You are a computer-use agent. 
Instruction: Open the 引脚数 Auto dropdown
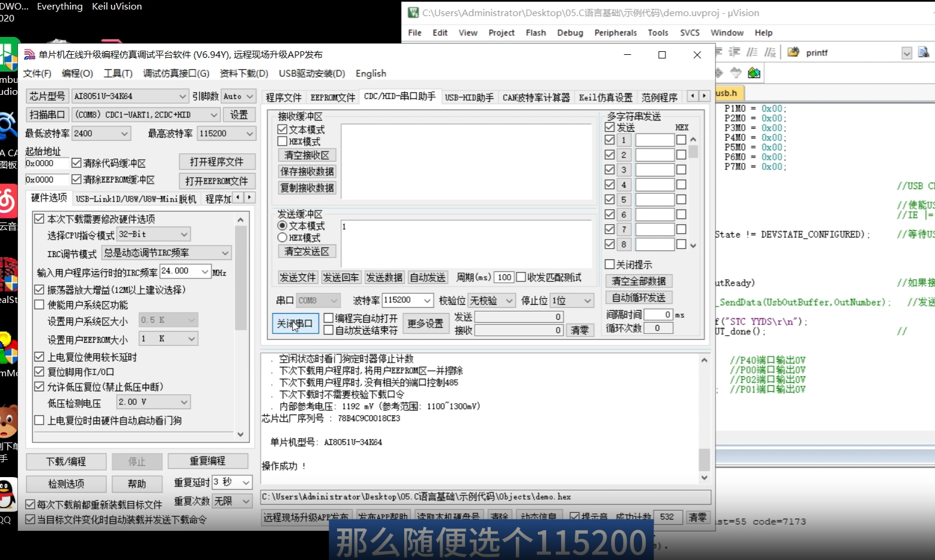point(239,96)
